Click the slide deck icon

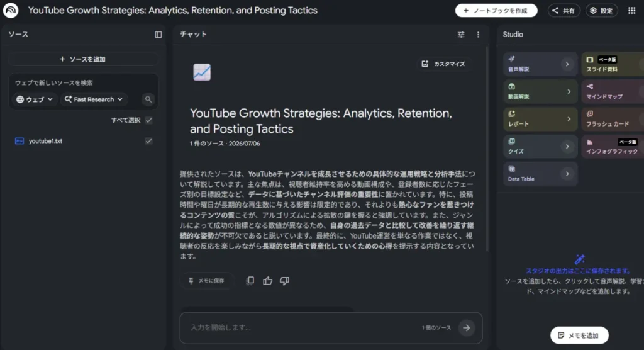pos(590,60)
